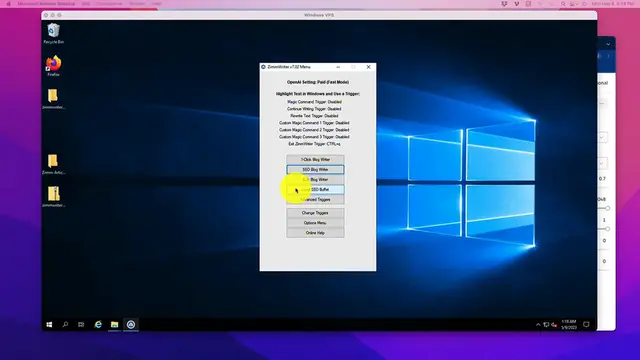Open the 1-Click Blog Writer
This screenshot has width=640, height=360.
tap(315, 160)
